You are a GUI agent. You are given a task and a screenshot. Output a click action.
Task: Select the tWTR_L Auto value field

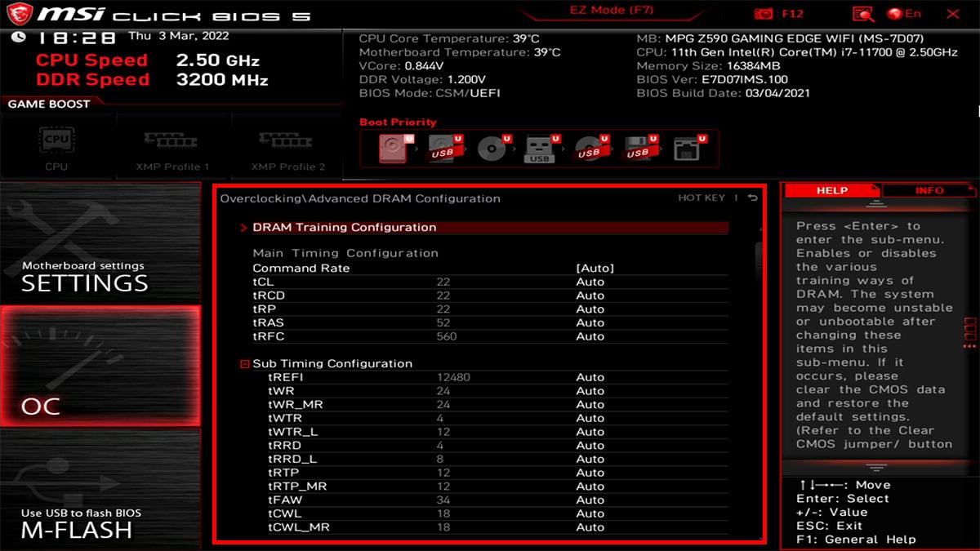(x=590, y=432)
